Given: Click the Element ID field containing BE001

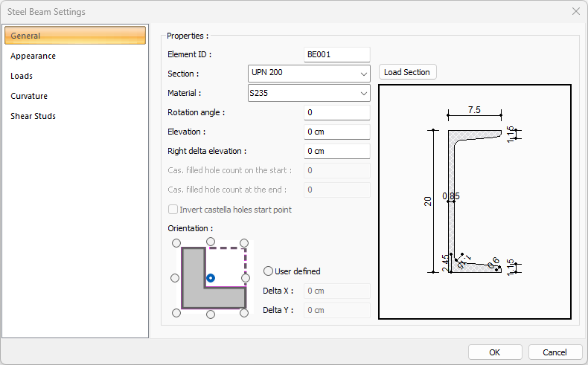Looking at the screenshot, I should pyautogui.click(x=336, y=54).
